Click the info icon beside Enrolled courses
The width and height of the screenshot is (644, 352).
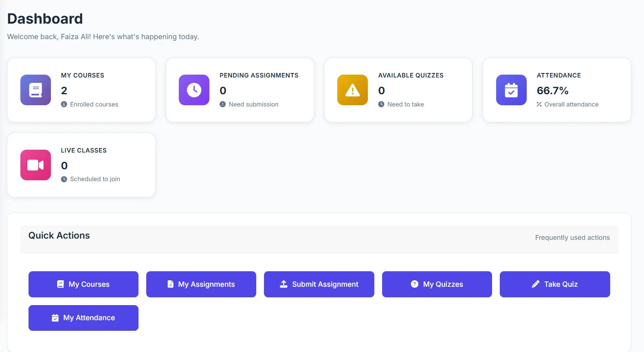click(64, 104)
